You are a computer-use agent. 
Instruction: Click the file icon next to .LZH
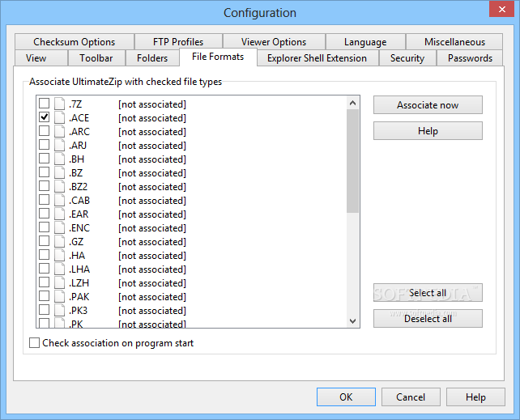pyautogui.click(x=59, y=282)
